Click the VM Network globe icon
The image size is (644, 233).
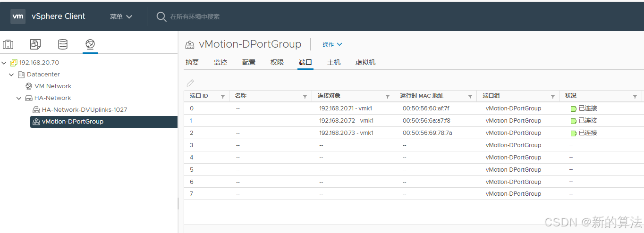point(29,86)
